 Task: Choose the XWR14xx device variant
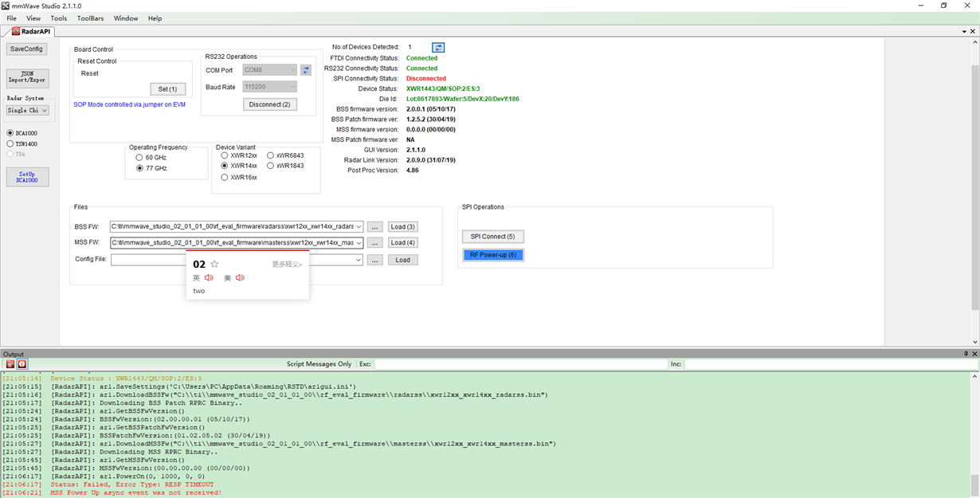tap(225, 166)
